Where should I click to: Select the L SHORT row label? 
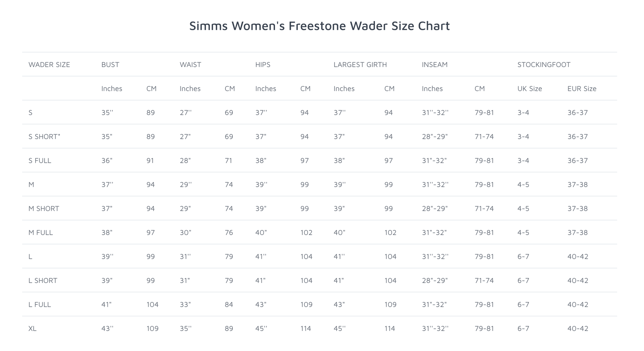tap(43, 281)
